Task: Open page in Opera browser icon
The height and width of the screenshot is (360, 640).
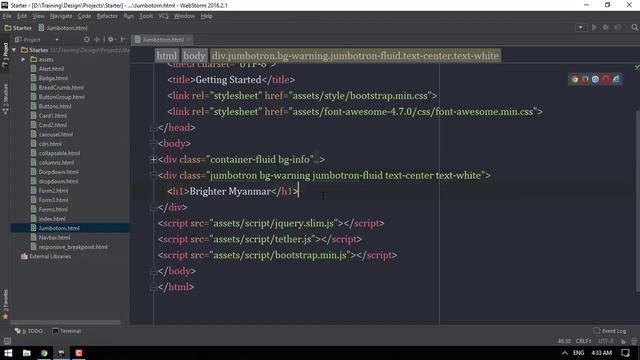Action: click(606, 80)
